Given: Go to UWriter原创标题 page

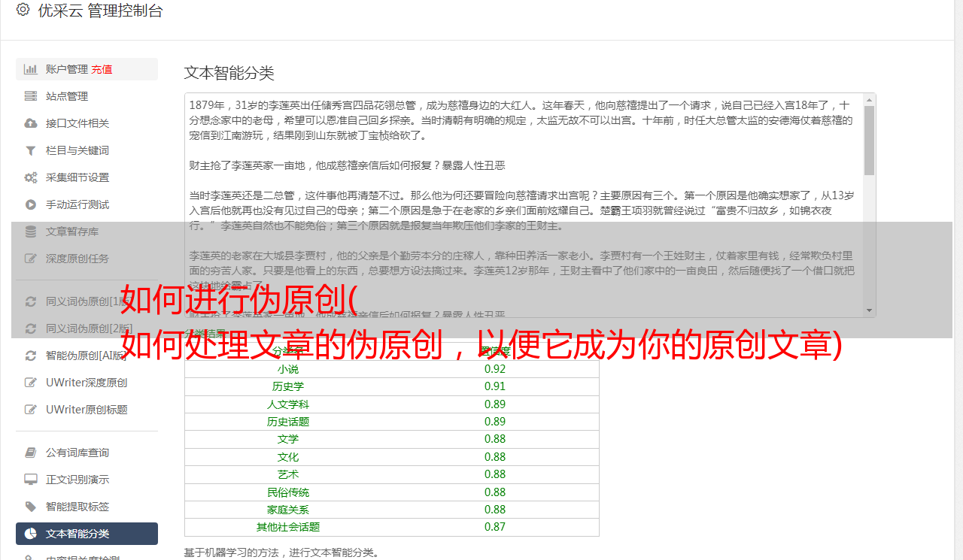Looking at the screenshot, I should (x=86, y=410).
